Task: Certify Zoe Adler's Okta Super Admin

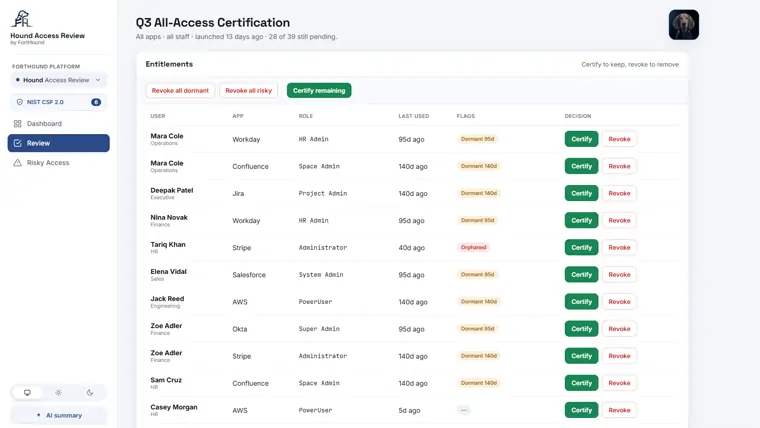Action: tap(581, 329)
